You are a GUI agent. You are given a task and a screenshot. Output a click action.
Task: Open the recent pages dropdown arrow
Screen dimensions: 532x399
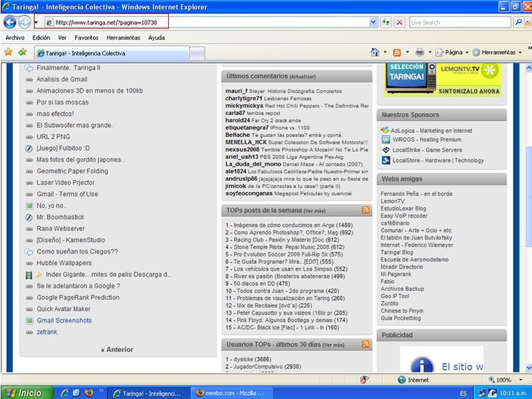(x=36, y=23)
